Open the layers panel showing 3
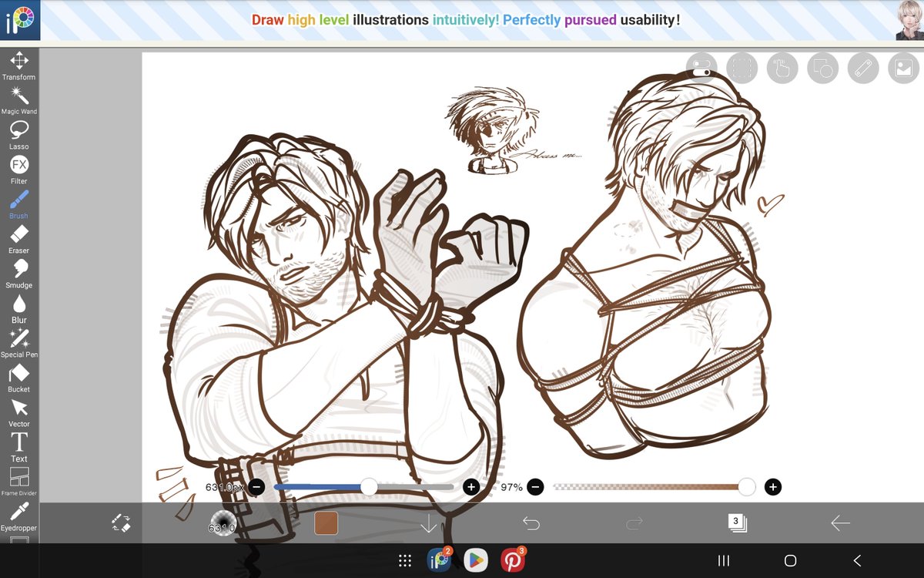 [x=737, y=523]
